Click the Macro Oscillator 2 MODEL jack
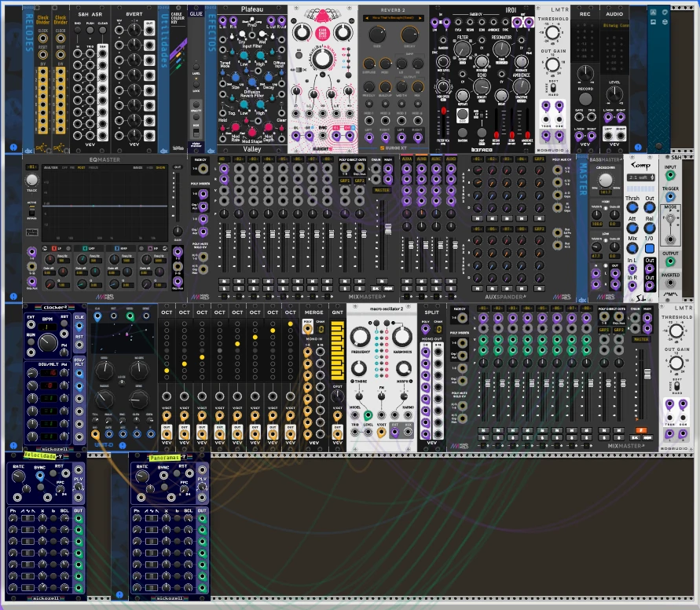The height and width of the screenshot is (610, 700). (x=355, y=415)
